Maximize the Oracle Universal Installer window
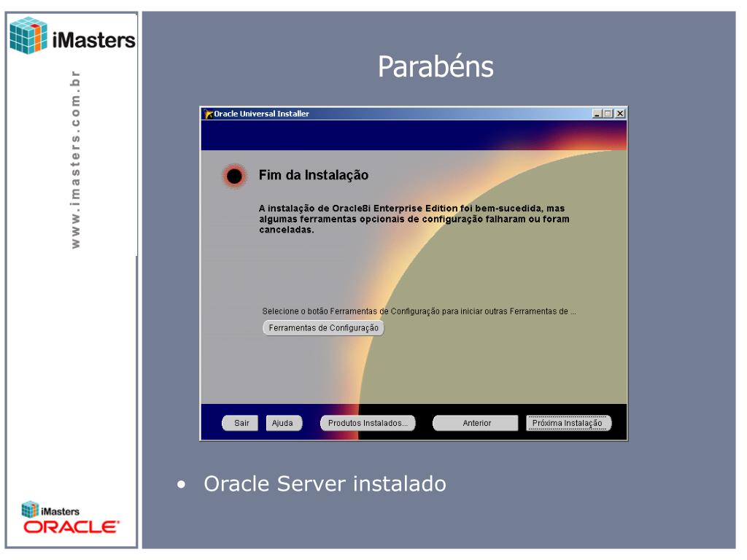 [608, 113]
